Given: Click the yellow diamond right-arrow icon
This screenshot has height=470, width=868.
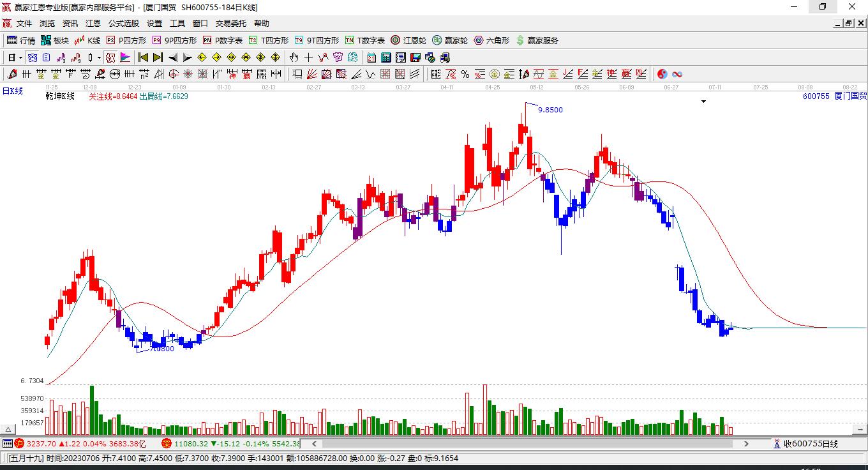Looking at the screenshot, I should 216,57.
